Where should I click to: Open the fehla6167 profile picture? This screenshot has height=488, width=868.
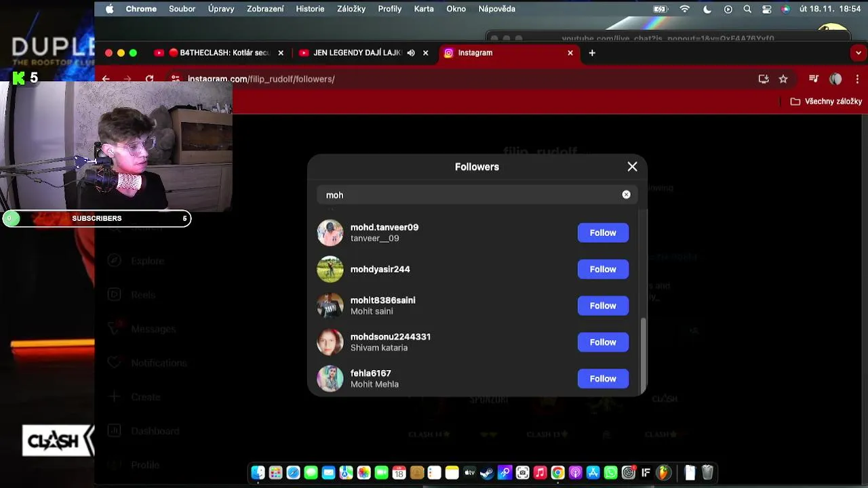pos(330,380)
